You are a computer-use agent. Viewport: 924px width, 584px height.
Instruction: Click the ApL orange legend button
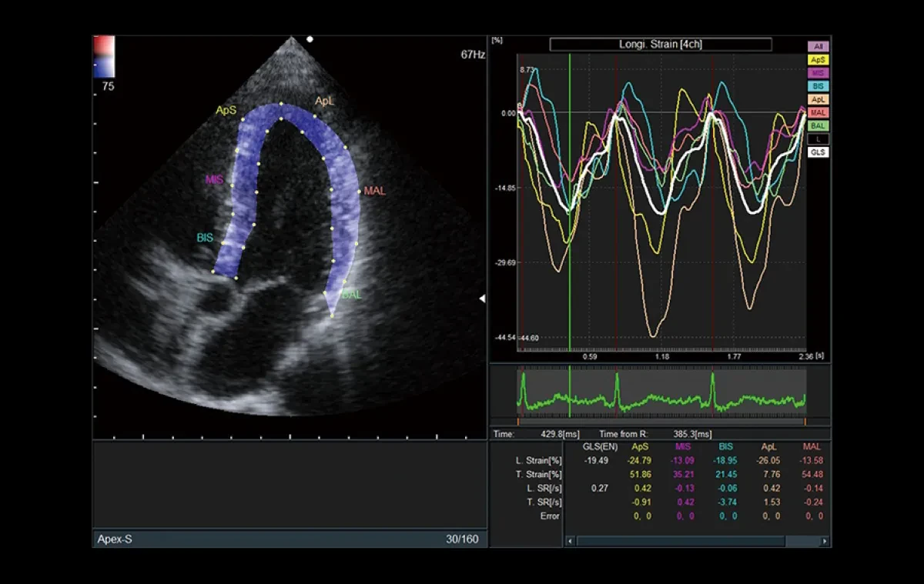[x=818, y=99]
